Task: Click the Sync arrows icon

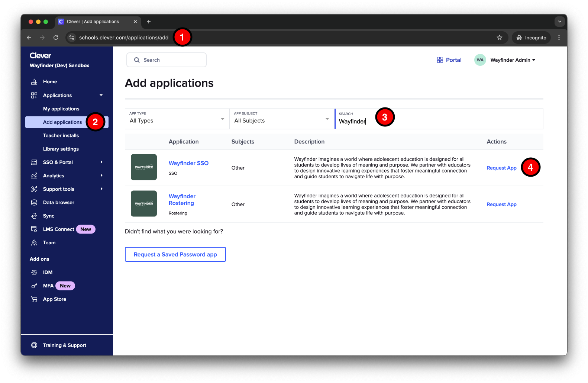Action: [x=34, y=216]
